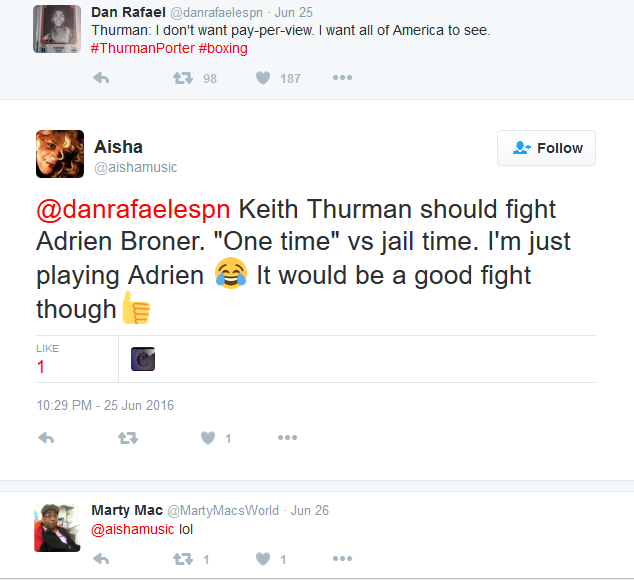Open more options on Dan Rafael's tweet
The height and width of the screenshot is (580, 634).
(x=342, y=78)
